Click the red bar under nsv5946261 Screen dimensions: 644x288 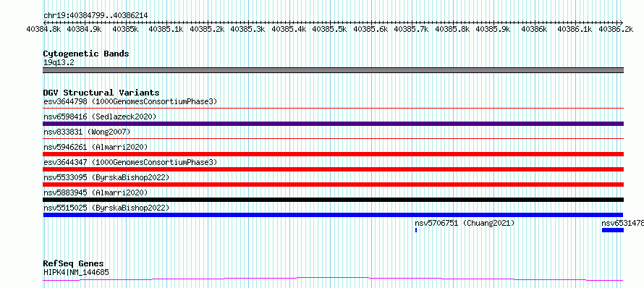(333, 154)
